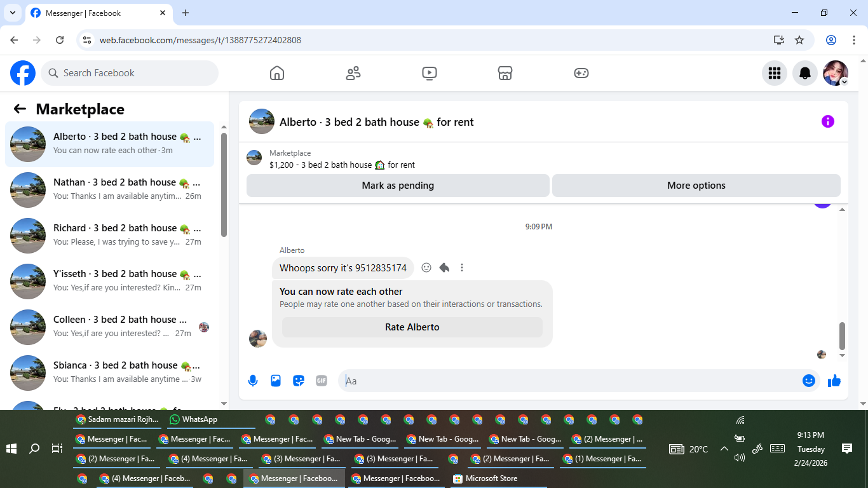Image resolution: width=868 pixels, height=488 pixels.
Task: Click the chat messages scrollbar thumb
Action: coord(843,335)
